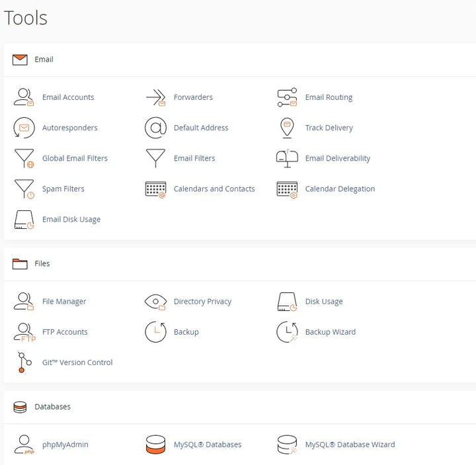
Task: Open the File Manager icon
Action: pos(24,302)
